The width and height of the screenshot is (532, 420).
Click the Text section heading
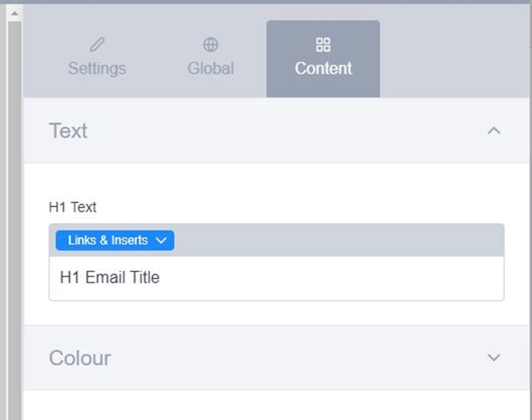[69, 131]
